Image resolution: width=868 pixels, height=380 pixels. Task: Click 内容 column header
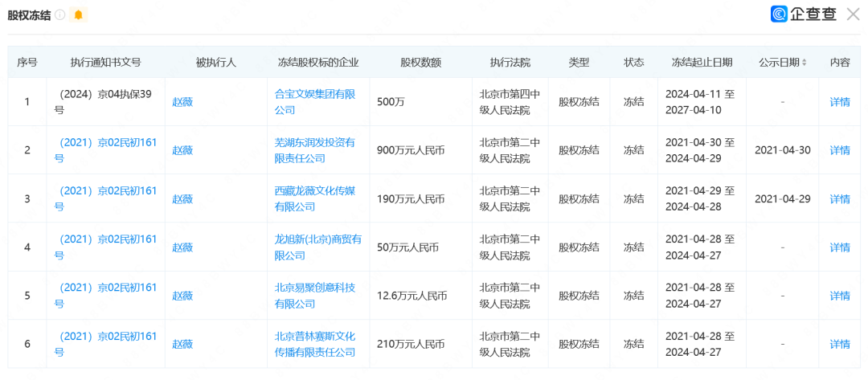click(x=840, y=63)
